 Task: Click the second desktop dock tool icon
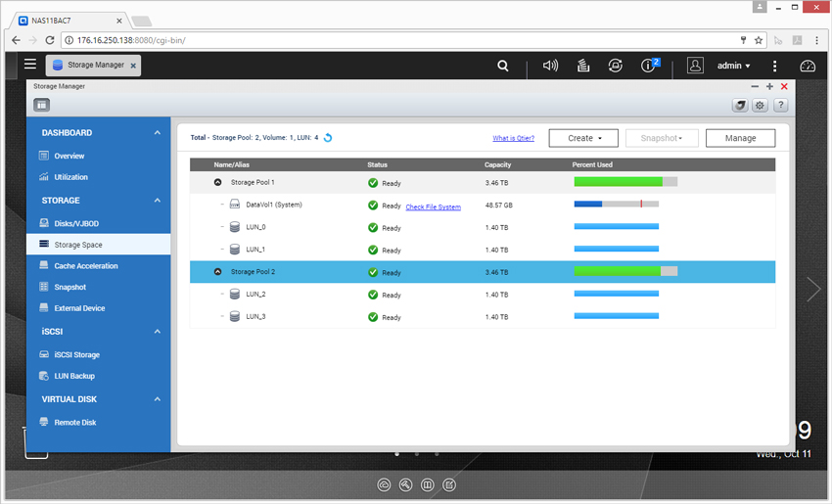click(x=406, y=484)
